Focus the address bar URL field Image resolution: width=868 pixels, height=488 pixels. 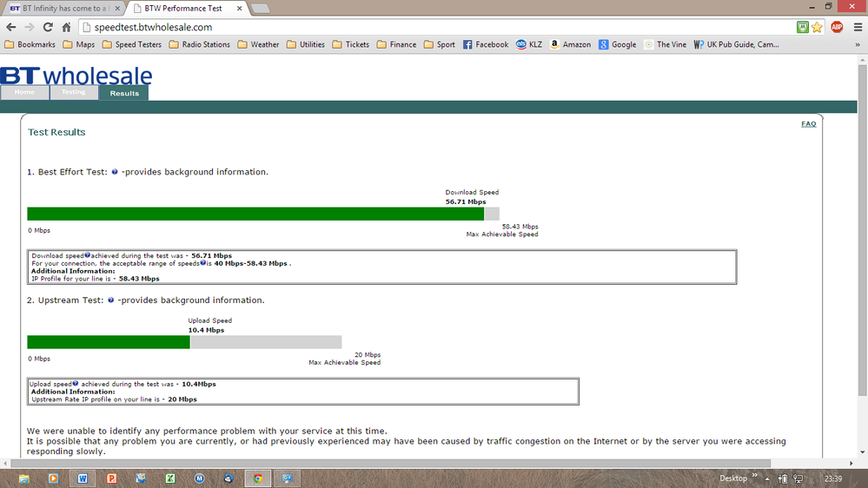click(x=437, y=27)
